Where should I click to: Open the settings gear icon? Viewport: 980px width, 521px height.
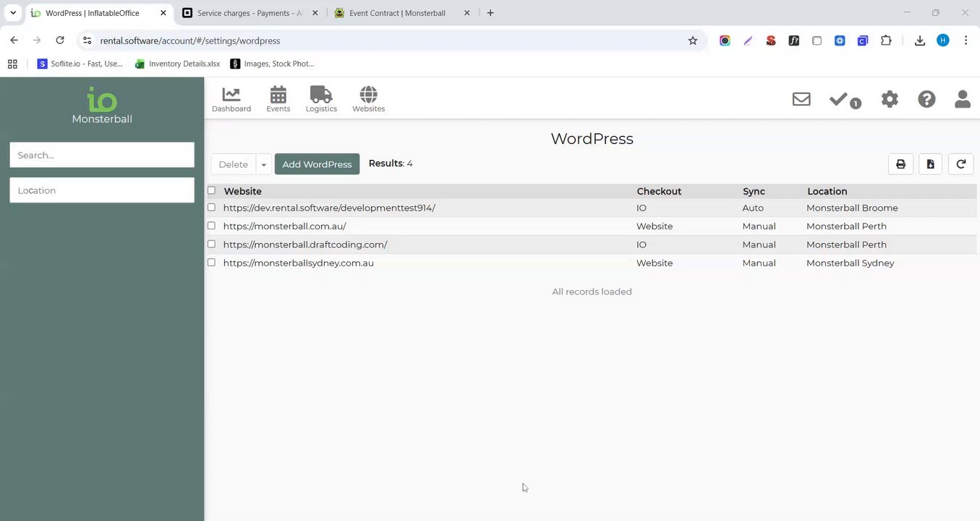point(890,99)
